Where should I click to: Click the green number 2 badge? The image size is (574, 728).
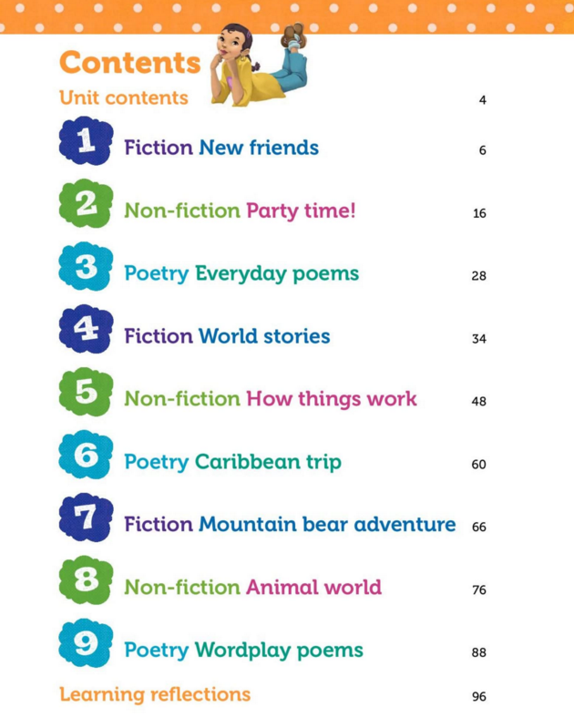coord(87,203)
